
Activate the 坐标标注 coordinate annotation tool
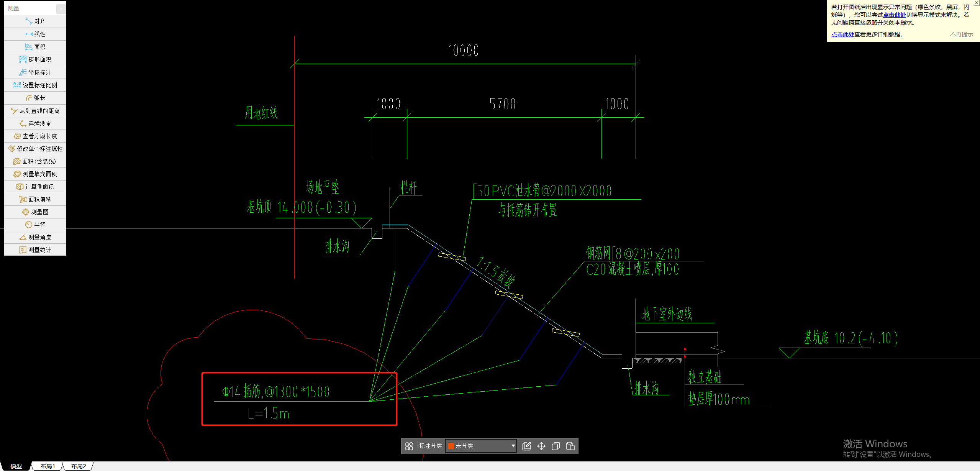coord(35,72)
